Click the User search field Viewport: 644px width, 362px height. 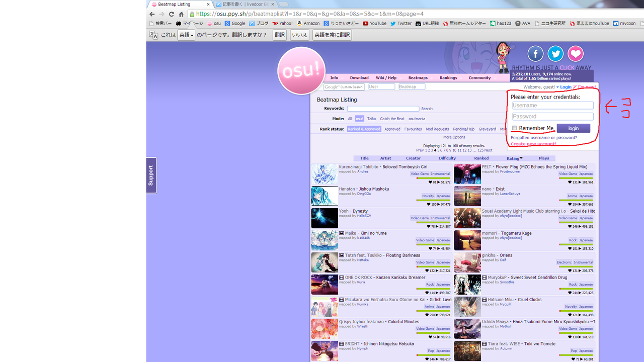tap(381, 87)
